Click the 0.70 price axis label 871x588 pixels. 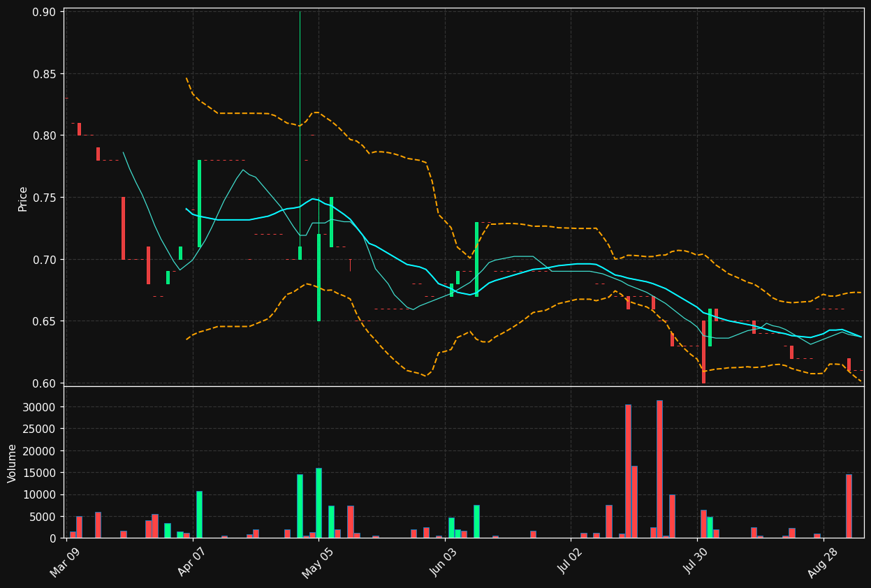[45, 260]
